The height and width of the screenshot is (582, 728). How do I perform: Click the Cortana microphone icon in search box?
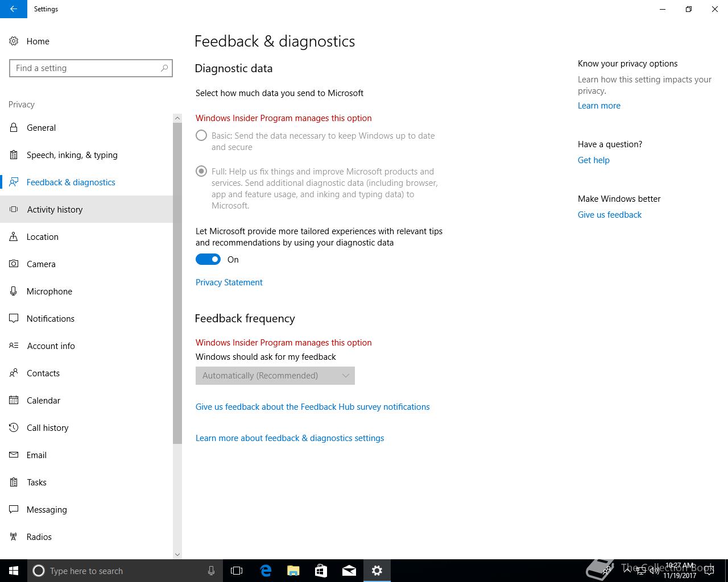pos(211,571)
